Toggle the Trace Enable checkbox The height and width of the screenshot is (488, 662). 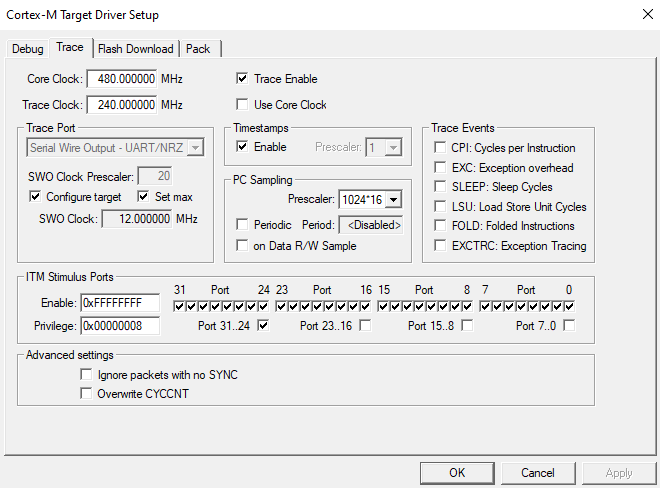pos(242,79)
